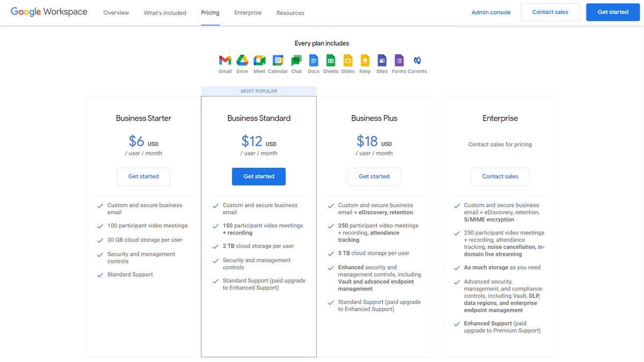Click the Currents icon
Viewport: 644px width, 362px height.
tap(417, 61)
